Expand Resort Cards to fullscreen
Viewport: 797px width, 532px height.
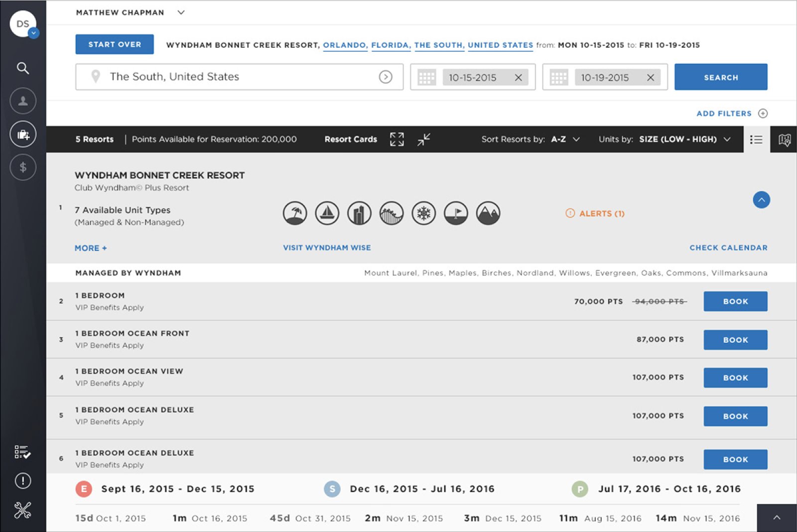point(397,139)
